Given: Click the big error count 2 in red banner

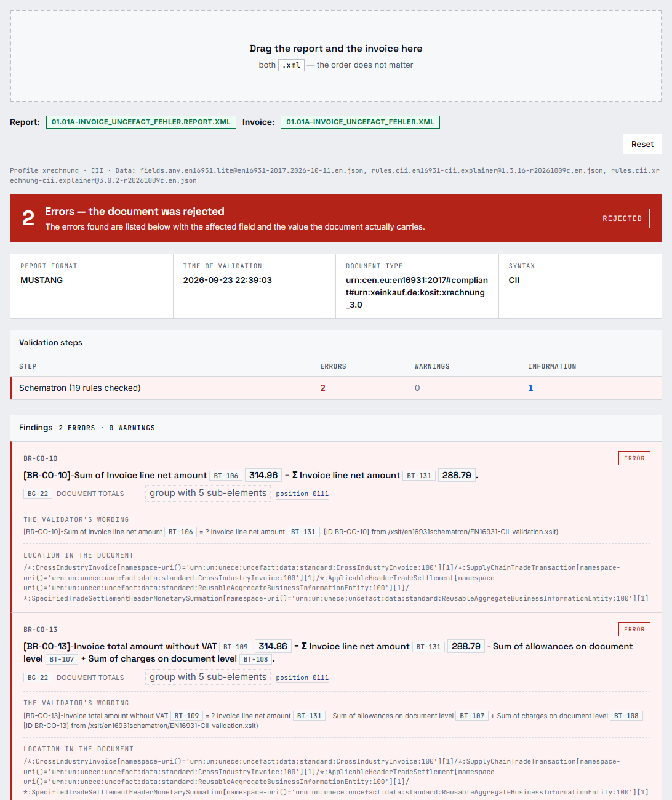Looking at the screenshot, I should pyautogui.click(x=28, y=218).
